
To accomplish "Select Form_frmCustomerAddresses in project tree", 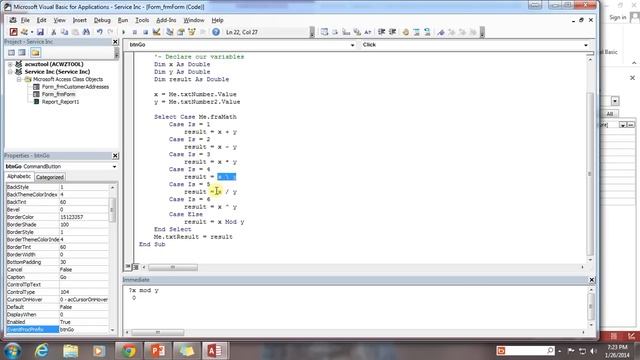I will pos(75,87).
